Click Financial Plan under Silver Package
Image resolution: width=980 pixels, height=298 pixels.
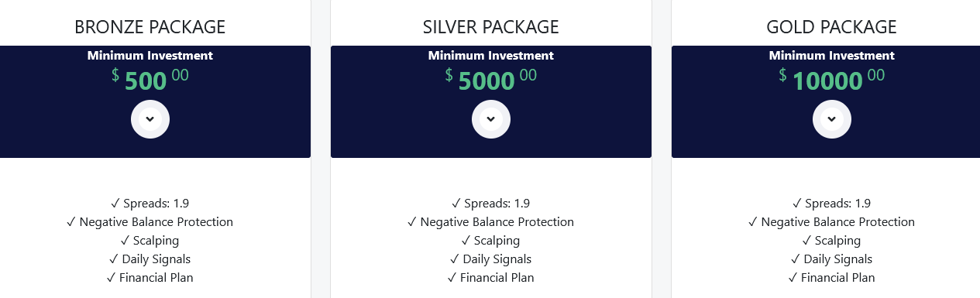point(491,278)
